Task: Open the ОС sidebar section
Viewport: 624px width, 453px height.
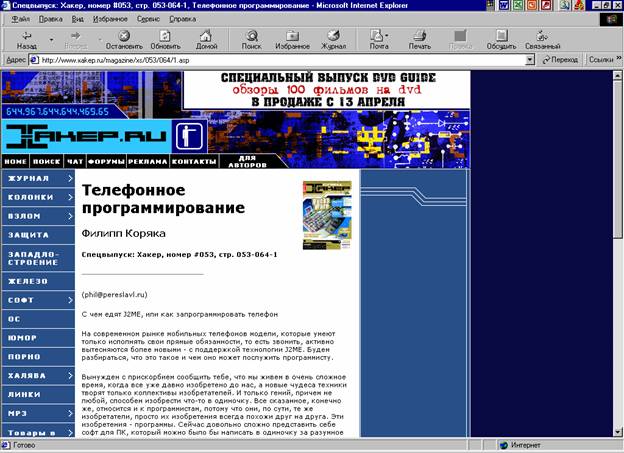Action: click(38, 319)
